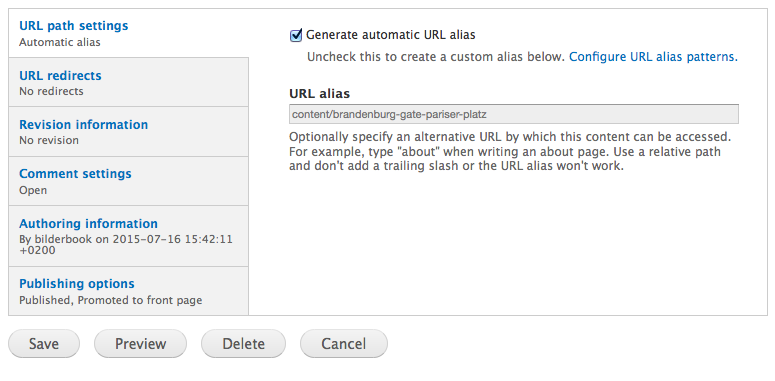Screen dimensions: 775x381
Task: Follow the Configure URL alias patterns link
Action: click(653, 57)
